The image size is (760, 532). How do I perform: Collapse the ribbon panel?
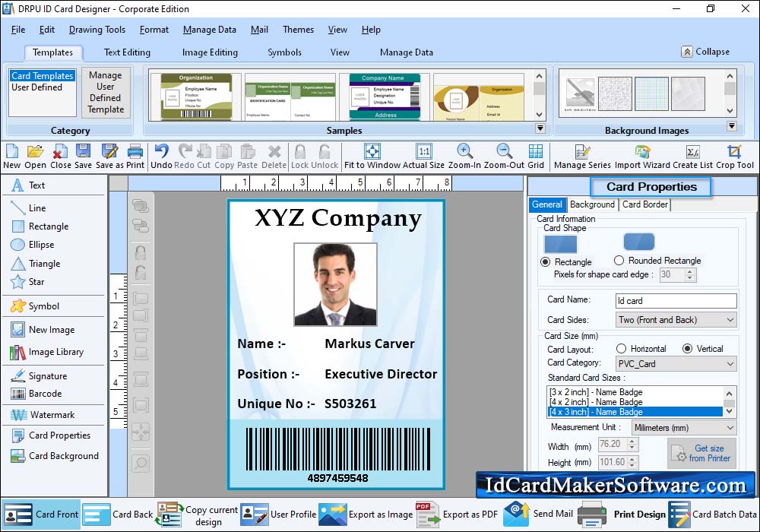[x=706, y=52]
